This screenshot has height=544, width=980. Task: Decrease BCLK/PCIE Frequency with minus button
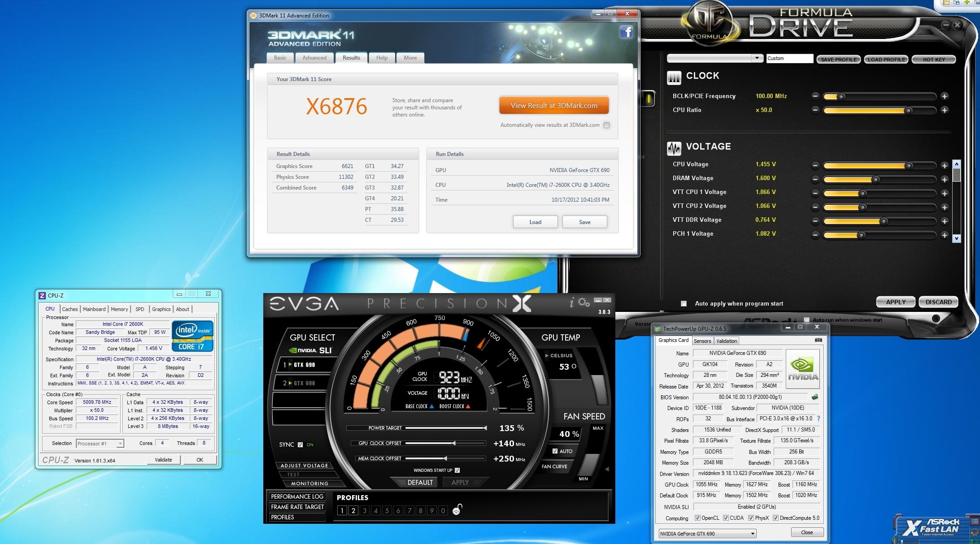click(x=815, y=96)
